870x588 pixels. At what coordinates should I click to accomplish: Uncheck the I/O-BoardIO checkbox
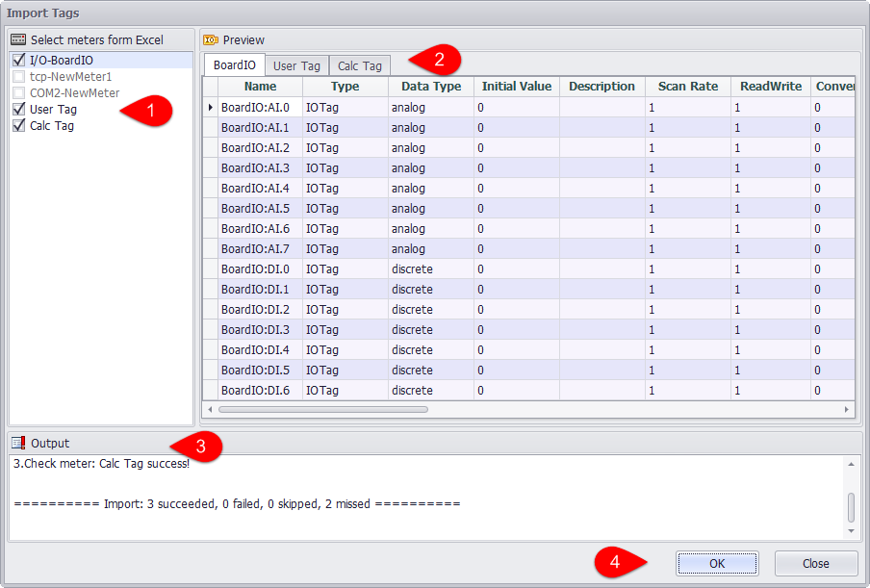[x=19, y=61]
